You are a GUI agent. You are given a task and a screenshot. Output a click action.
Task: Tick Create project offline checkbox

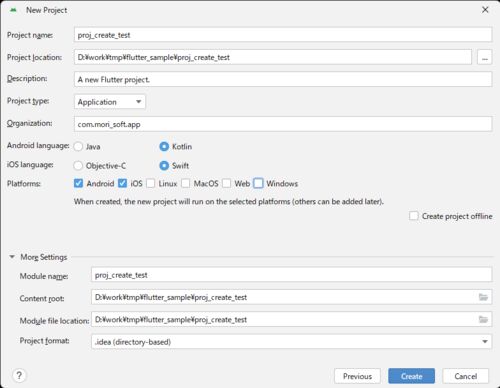pyautogui.click(x=414, y=216)
